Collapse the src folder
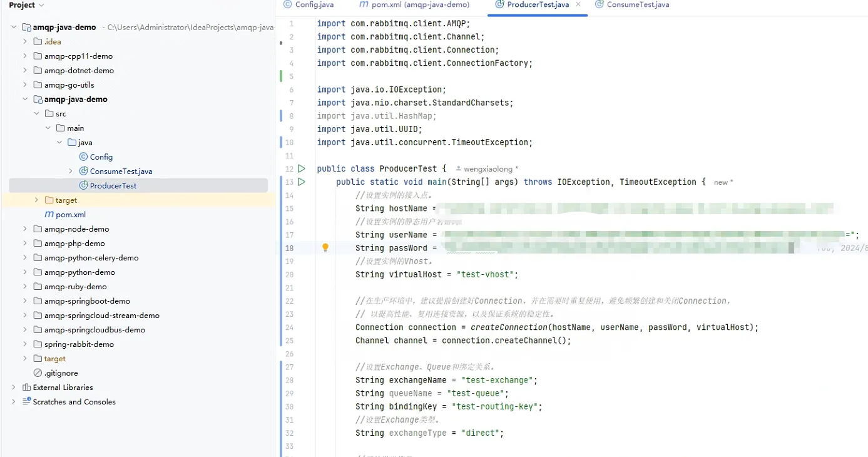 pos(37,114)
